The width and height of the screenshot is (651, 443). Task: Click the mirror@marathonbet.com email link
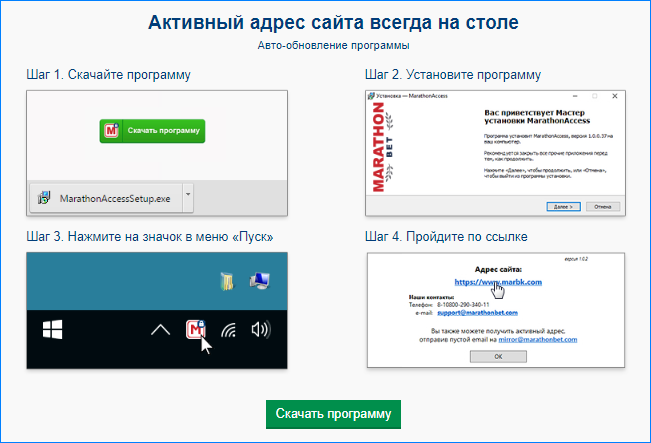[x=538, y=340]
